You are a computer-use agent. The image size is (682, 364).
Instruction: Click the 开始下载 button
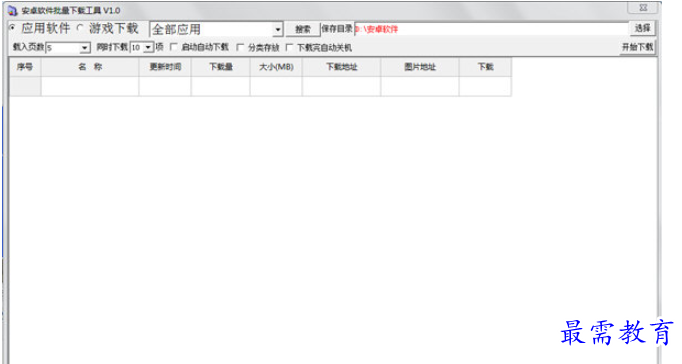(637, 47)
